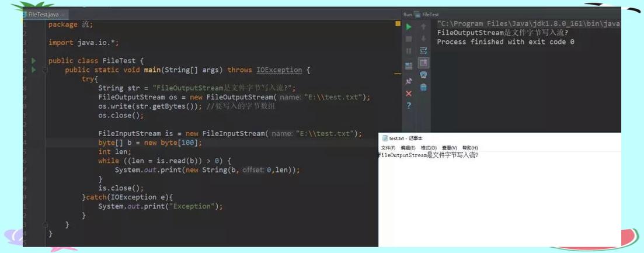Open 格式(O) menu in Notepad
Image resolution: width=644 pixels, height=253 pixels.
coord(429,148)
